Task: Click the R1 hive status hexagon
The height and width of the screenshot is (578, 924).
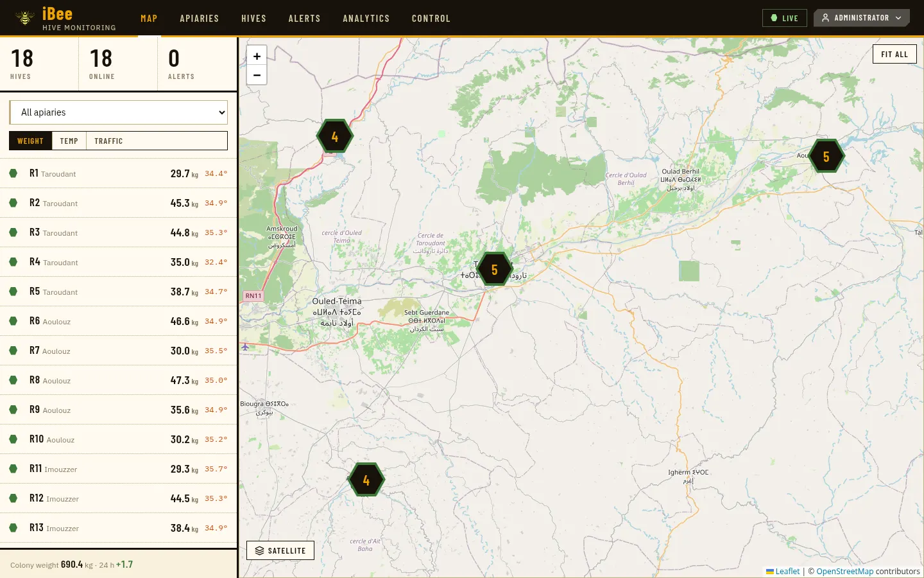Action: [13, 173]
